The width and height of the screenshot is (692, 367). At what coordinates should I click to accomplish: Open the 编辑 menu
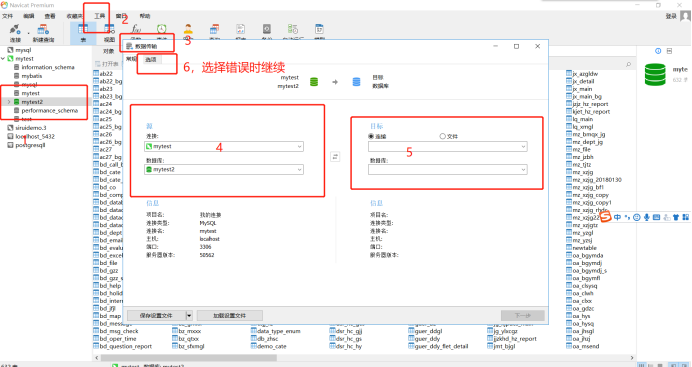point(29,16)
